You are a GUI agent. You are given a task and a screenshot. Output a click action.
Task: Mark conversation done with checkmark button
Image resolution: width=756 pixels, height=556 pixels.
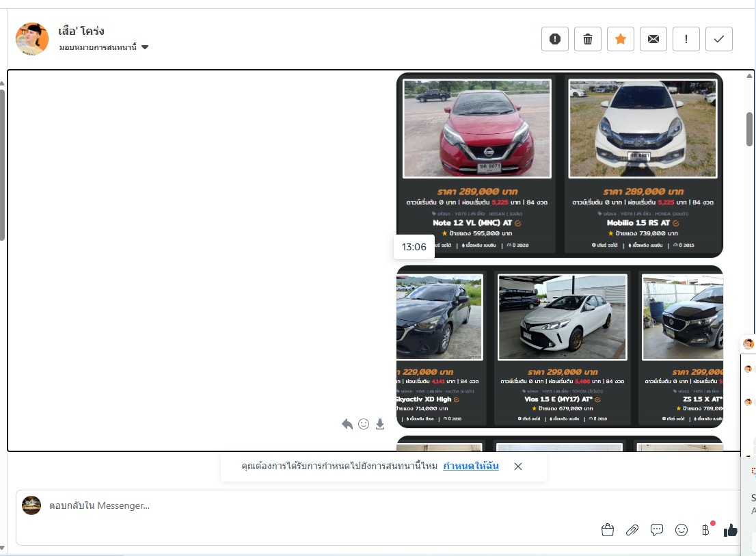[x=718, y=39]
